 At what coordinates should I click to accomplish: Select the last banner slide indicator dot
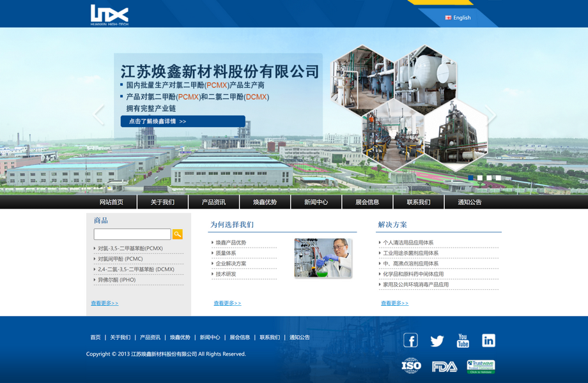pyautogui.click(x=499, y=178)
